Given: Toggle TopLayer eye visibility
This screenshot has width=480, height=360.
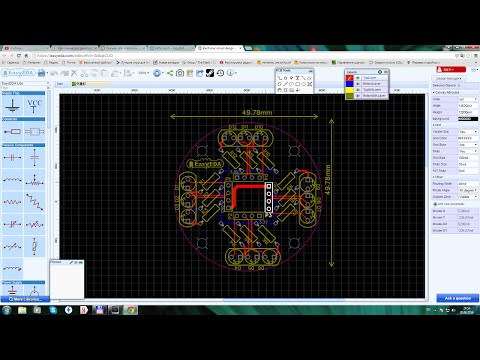Looking at the screenshot, I should [358, 78].
